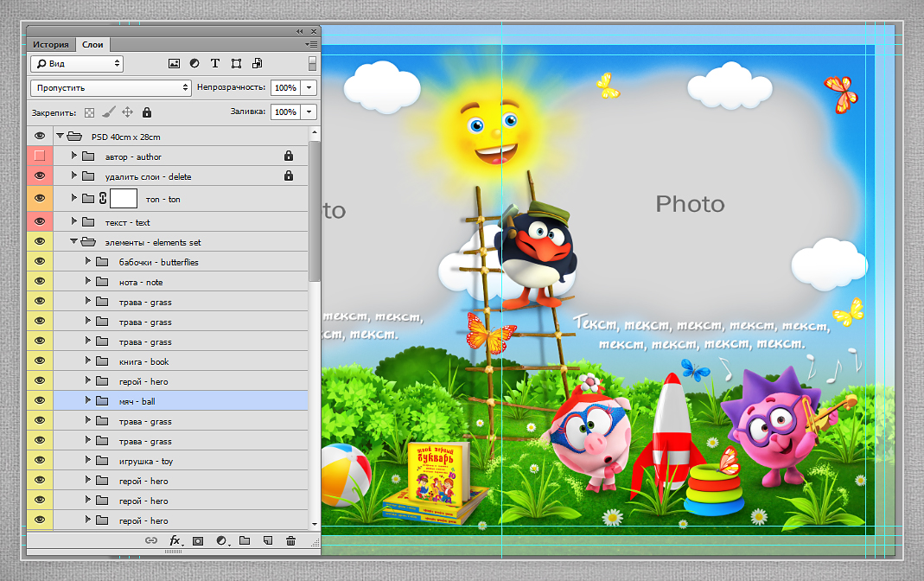Click the mask link chain on тон - ton

click(103, 198)
